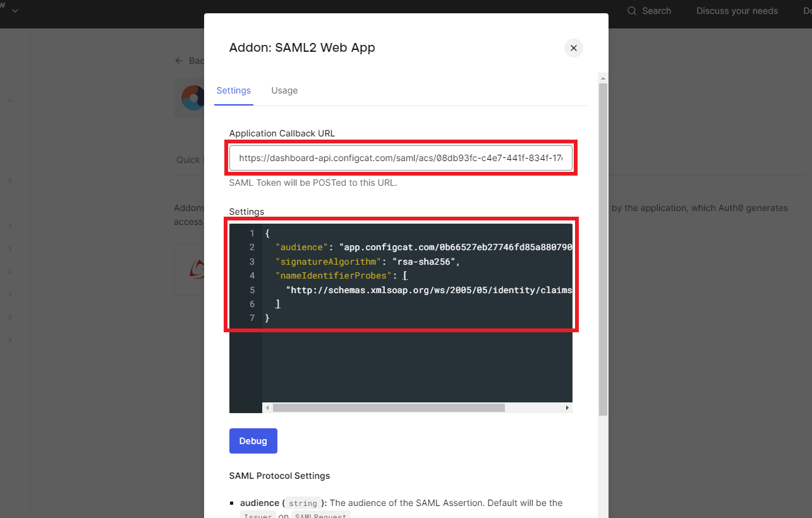
Task: Expand the bottom sidebar section chevron
Action: [9, 339]
